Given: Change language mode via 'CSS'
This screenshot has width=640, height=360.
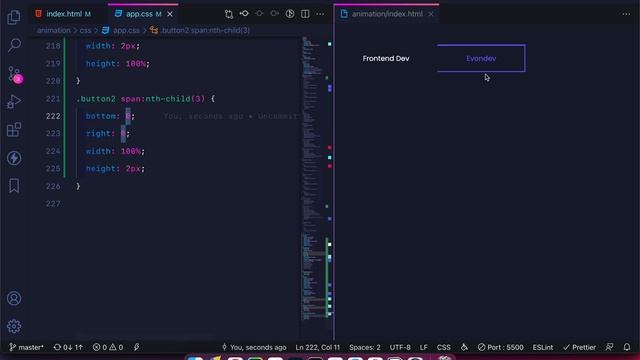Looking at the screenshot, I should (x=444, y=347).
